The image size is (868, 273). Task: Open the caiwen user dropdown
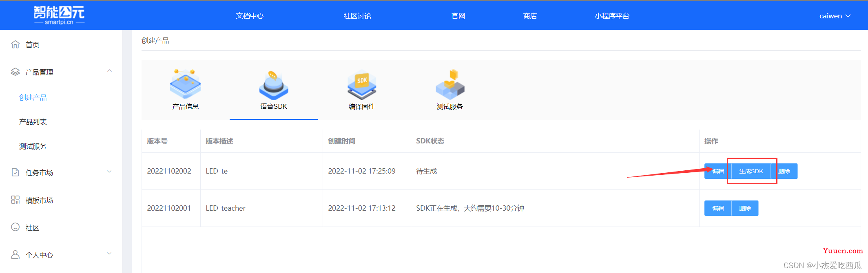coord(835,16)
